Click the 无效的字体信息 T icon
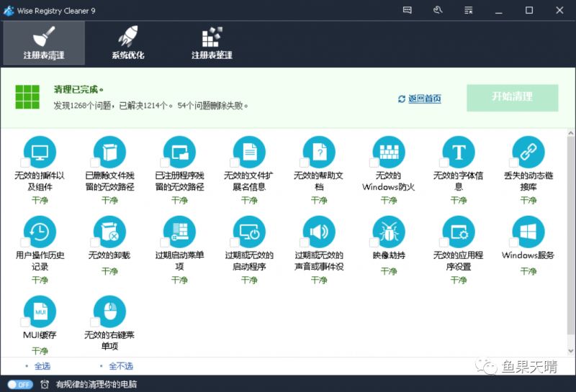Image resolution: width=576 pixels, height=392 pixels. pos(459,152)
